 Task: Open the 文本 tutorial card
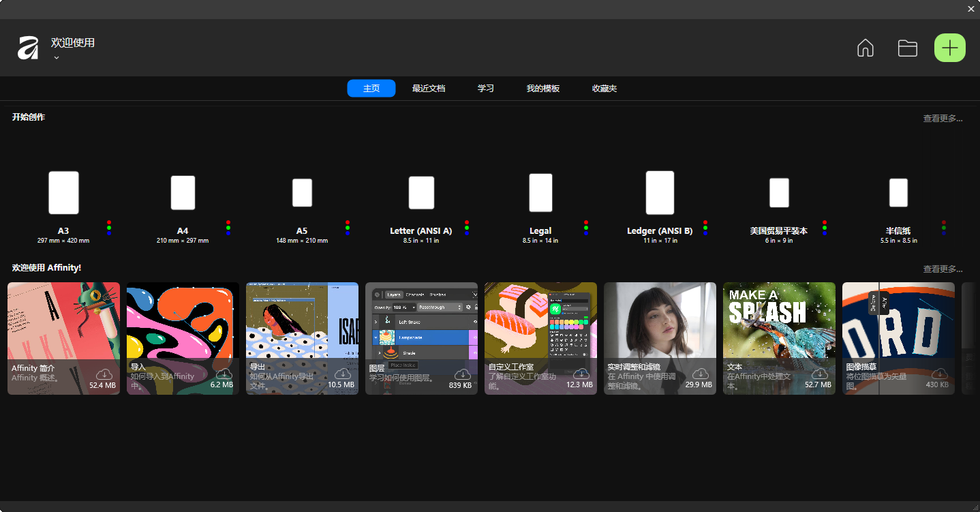click(x=779, y=338)
